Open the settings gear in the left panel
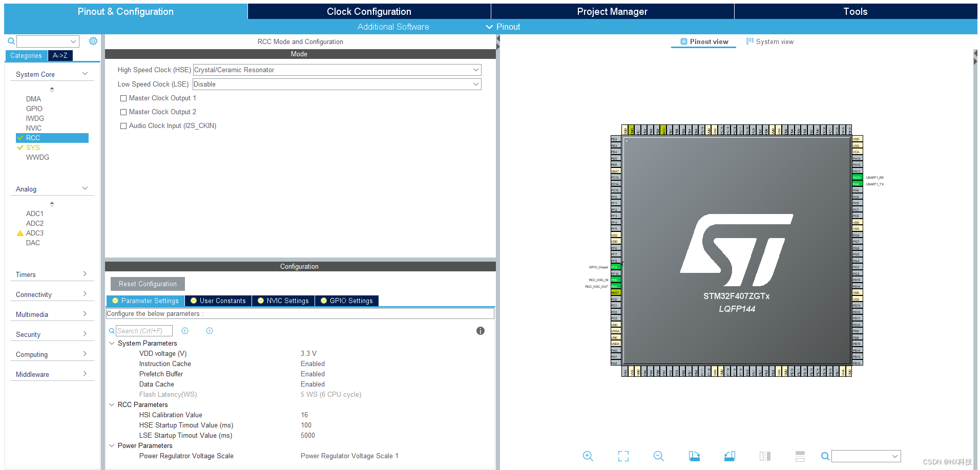980x470 pixels. pos(93,41)
